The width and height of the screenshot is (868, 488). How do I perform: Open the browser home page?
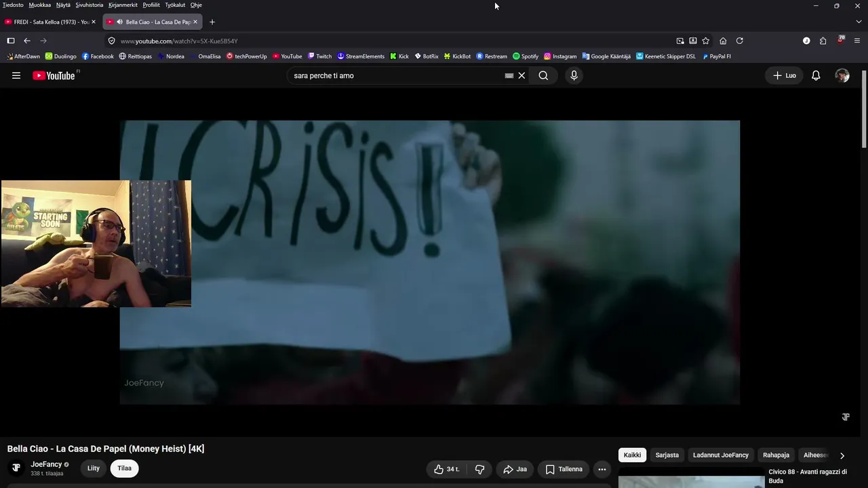pos(723,41)
